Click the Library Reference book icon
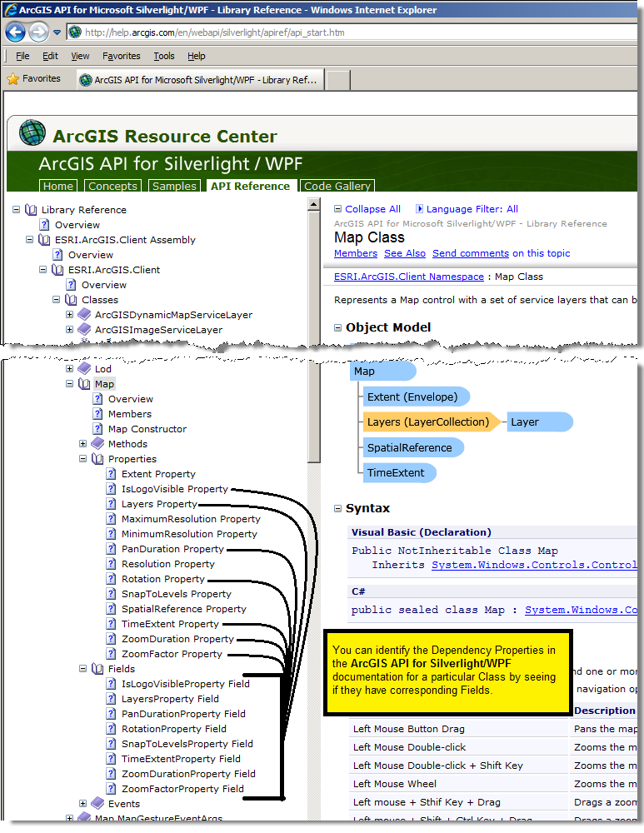 point(31,210)
